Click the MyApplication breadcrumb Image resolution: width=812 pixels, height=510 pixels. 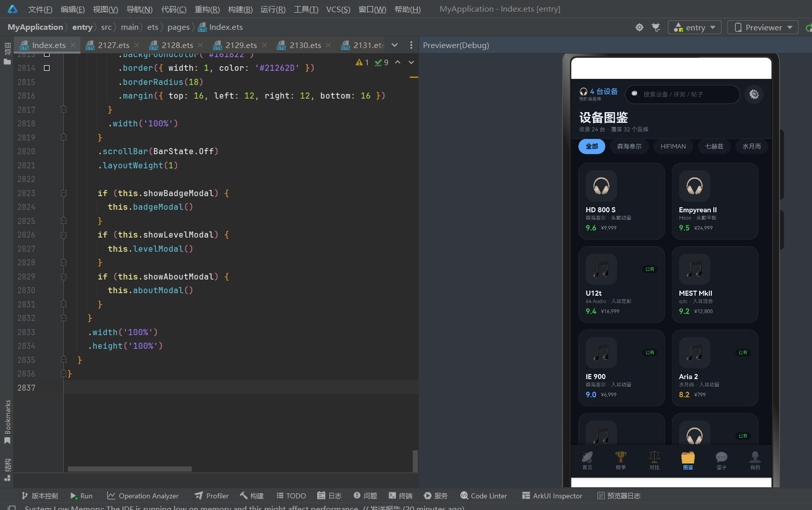pos(35,27)
